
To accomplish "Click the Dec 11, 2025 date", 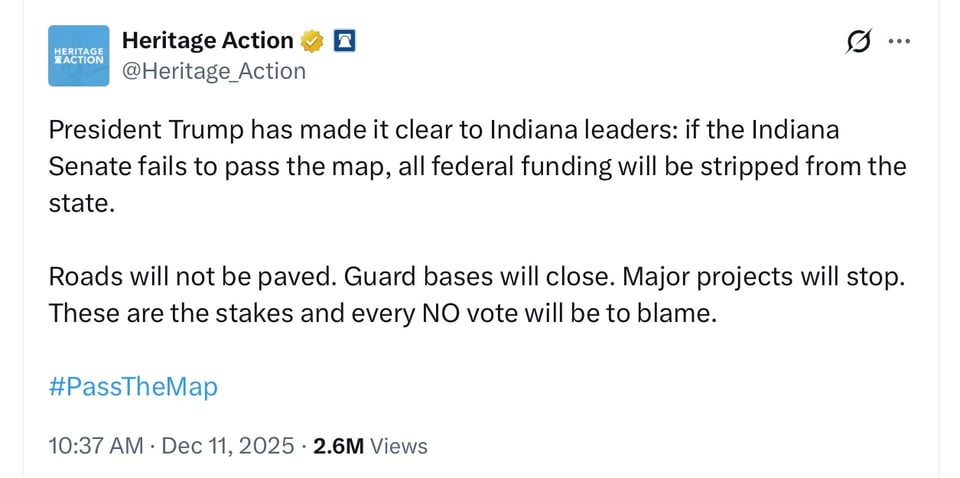I will (x=225, y=446).
